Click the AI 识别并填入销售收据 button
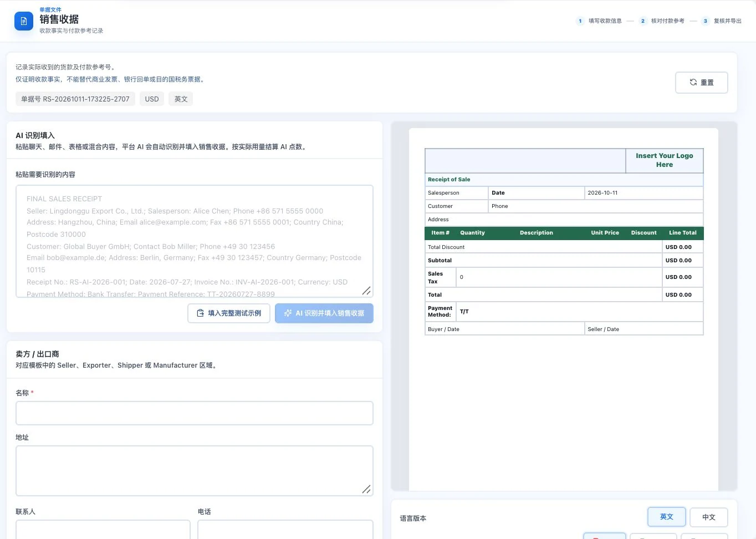This screenshot has height=539, width=756. point(324,313)
